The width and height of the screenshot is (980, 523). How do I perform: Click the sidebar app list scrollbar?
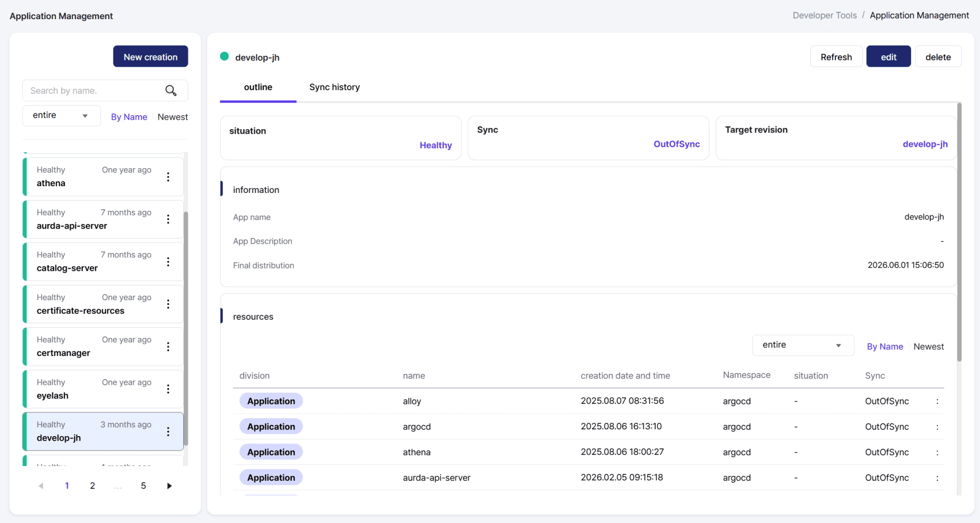point(186,328)
